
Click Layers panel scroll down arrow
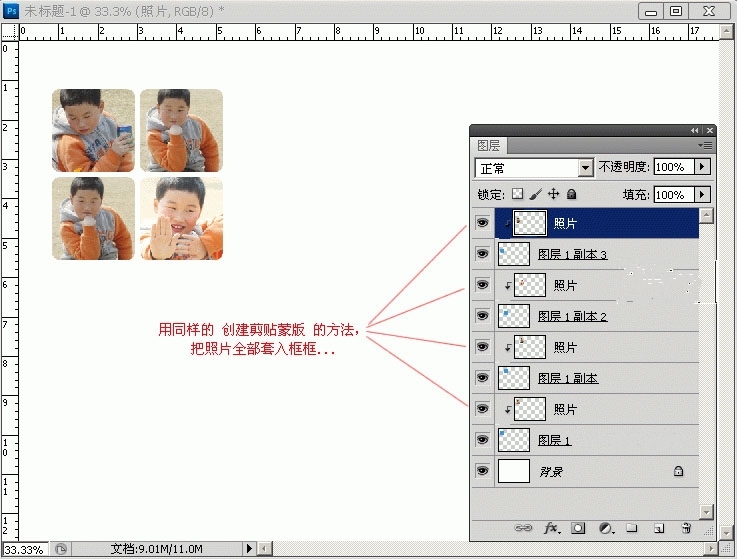[706, 511]
